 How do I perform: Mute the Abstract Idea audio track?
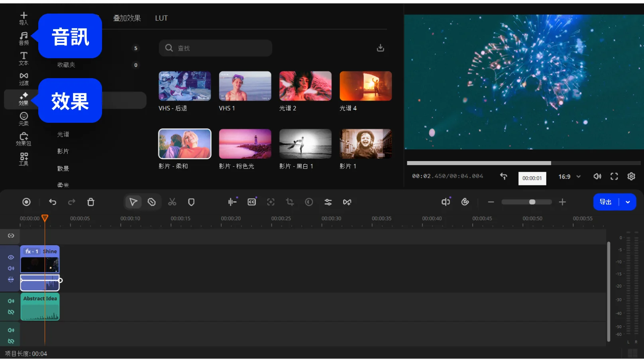click(x=11, y=301)
